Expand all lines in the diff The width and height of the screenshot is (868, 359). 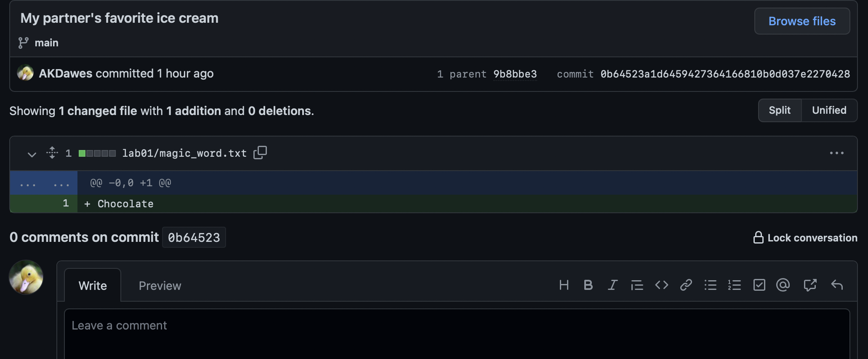52,153
